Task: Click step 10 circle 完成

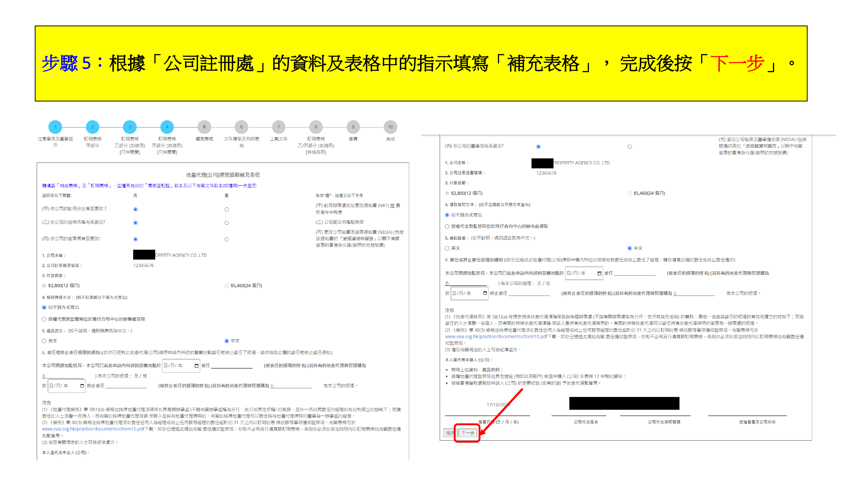Action: [x=390, y=127]
